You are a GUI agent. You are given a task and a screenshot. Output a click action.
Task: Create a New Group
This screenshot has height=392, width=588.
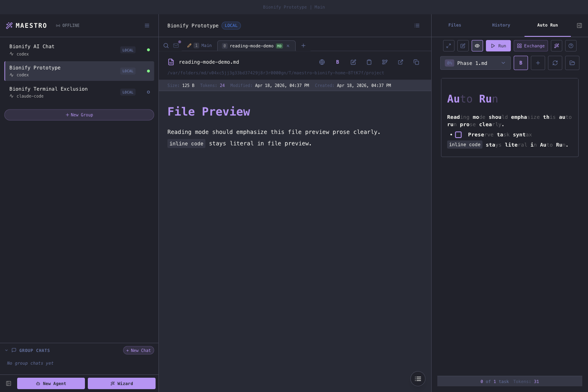click(x=79, y=115)
